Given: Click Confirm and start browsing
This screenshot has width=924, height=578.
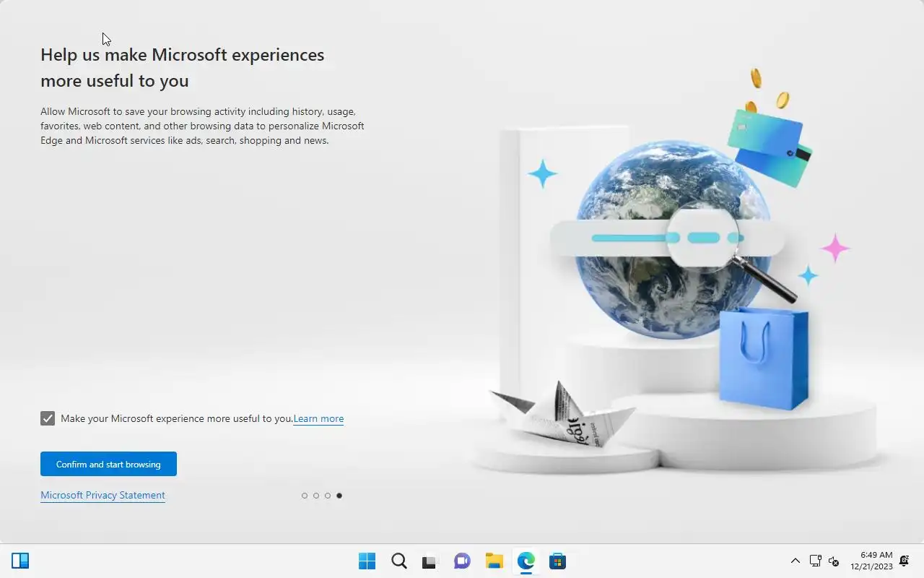Looking at the screenshot, I should click(x=108, y=464).
